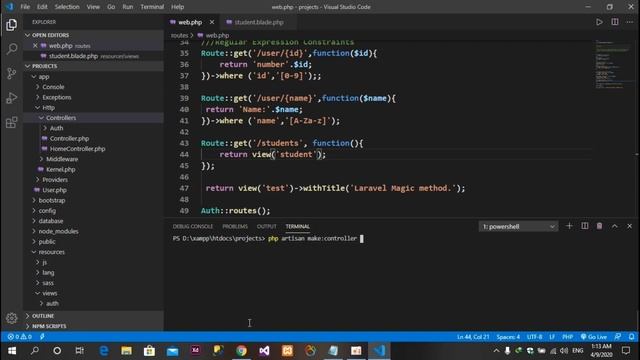This screenshot has width=640, height=360.
Task: Click Go Live in status bar
Action: pos(594,337)
